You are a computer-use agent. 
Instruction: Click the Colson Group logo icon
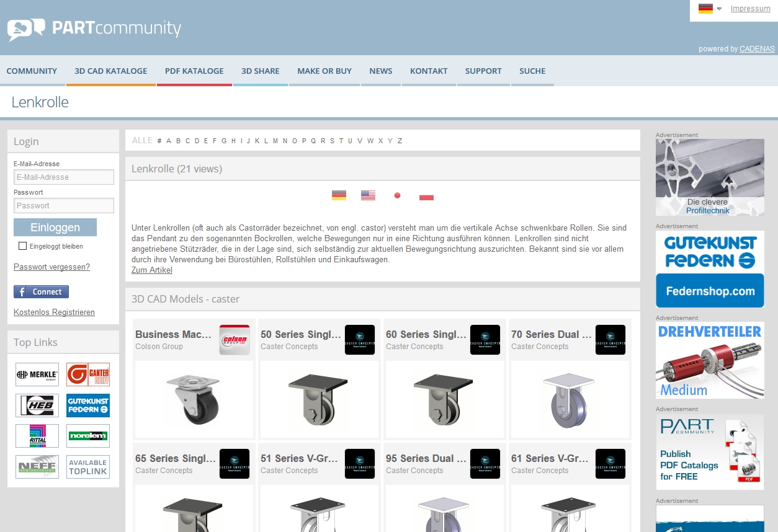point(235,340)
